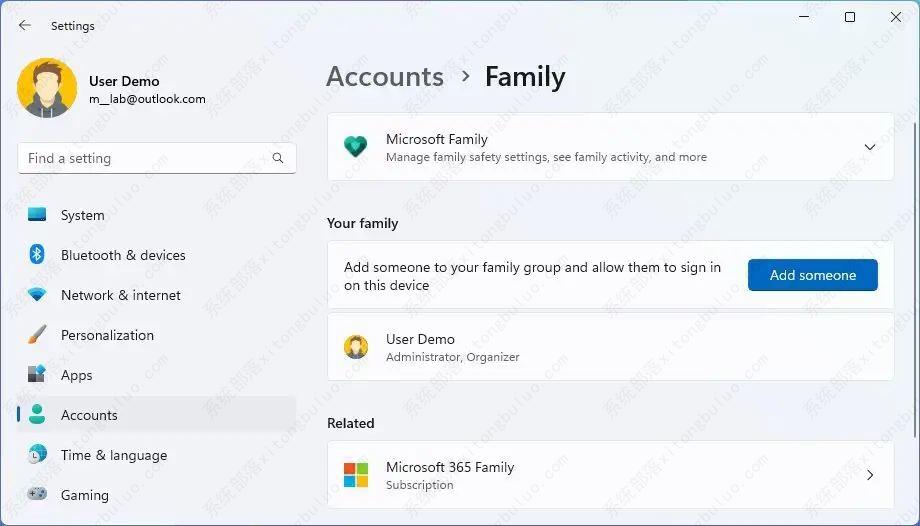Screen dimensions: 920x526
Task: Click the Bluetooth & devices icon
Action: (x=37, y=255)
